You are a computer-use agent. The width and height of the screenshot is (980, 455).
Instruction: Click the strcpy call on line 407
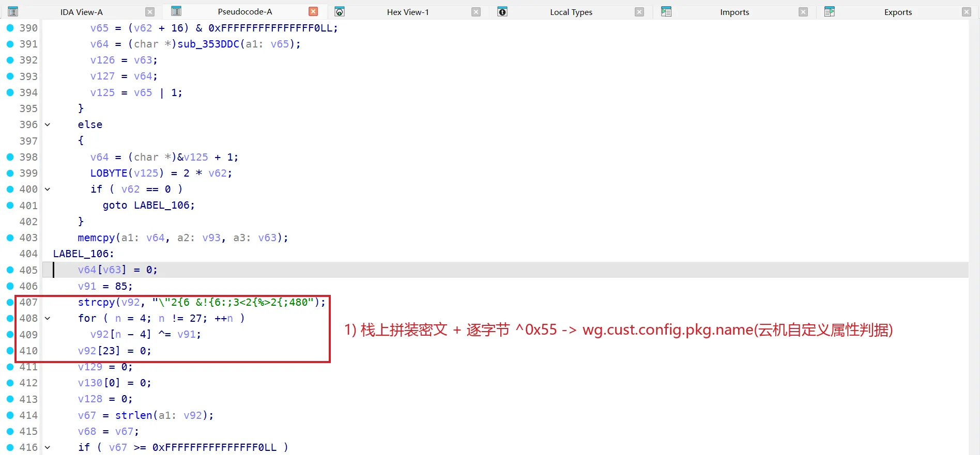96,302
